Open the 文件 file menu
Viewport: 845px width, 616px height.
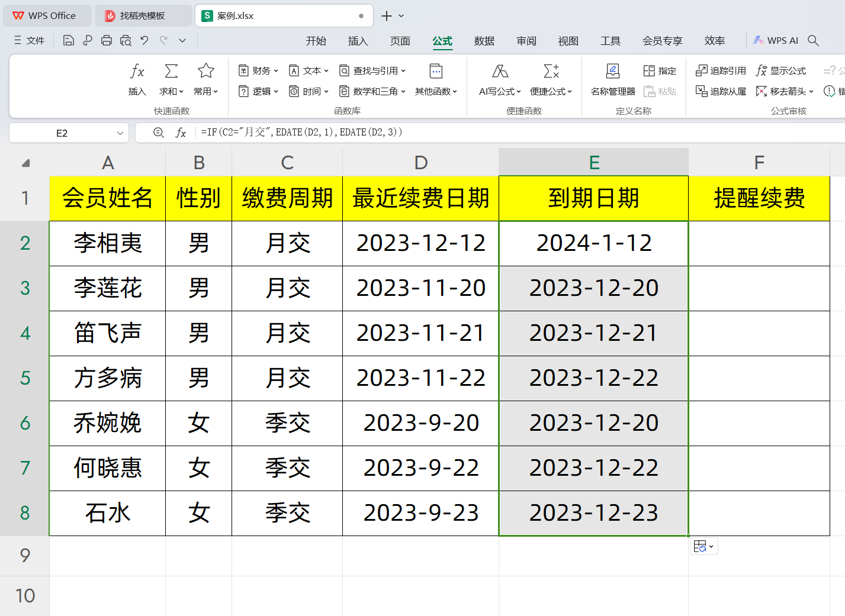[30, 40]
